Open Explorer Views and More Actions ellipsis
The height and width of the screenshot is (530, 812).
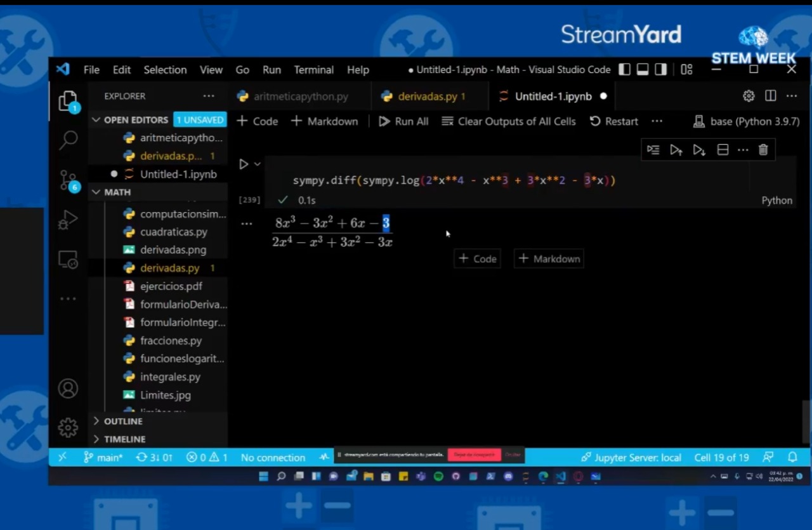(x=209, y=96)
